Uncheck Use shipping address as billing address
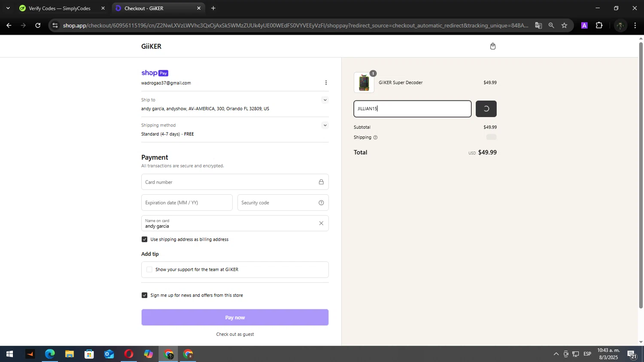Screen dimensions: 644x362 point(145,239)
